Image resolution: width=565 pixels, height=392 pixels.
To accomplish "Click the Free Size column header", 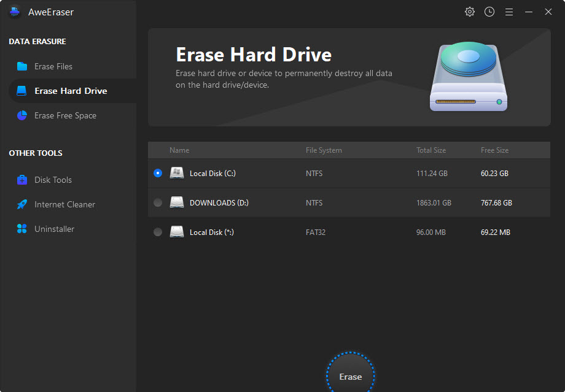I will pyautogui.click(x=494, y=150).
